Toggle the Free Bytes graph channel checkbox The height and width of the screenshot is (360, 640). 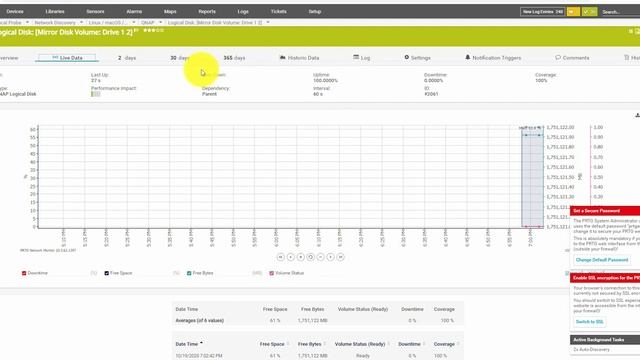[189, 273]
